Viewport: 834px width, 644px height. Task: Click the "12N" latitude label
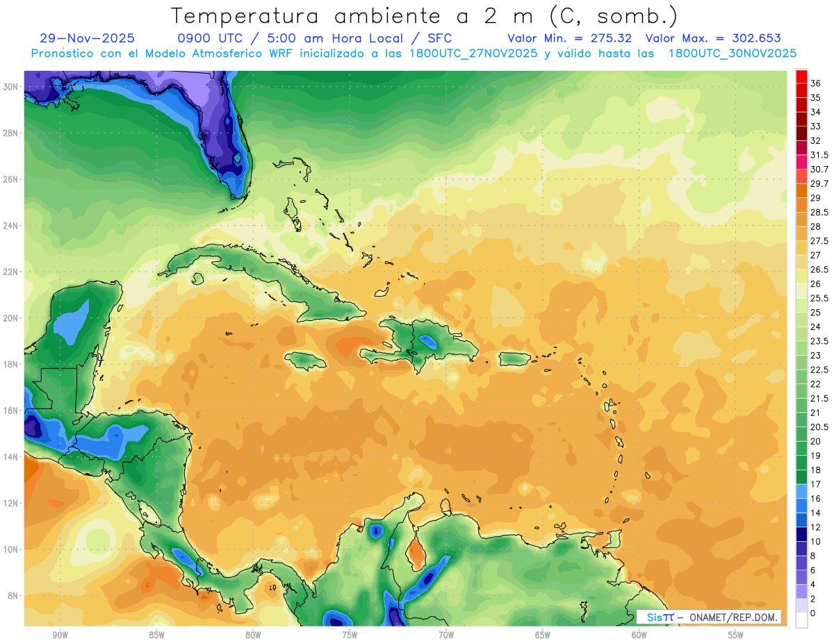click(x=10, y=503)
